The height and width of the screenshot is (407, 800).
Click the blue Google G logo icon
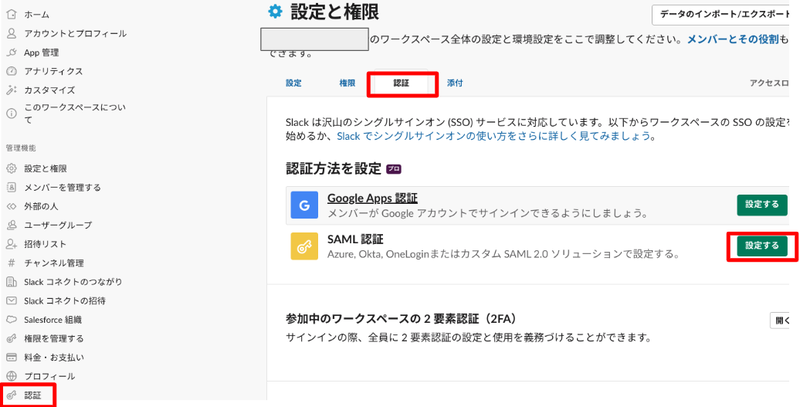coord(305,205)
